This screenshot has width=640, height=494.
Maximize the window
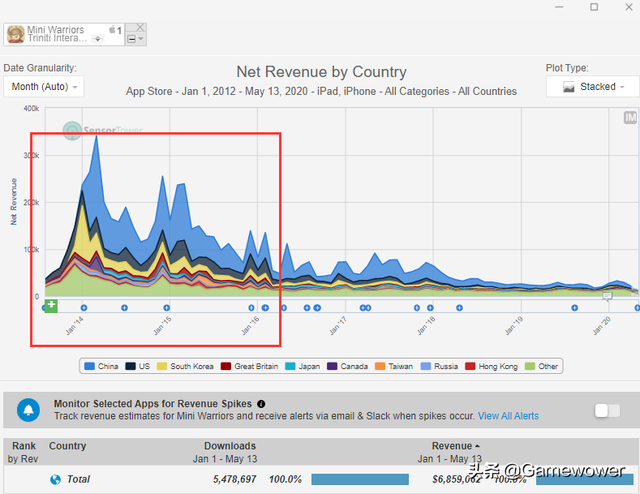coord(594,7)
